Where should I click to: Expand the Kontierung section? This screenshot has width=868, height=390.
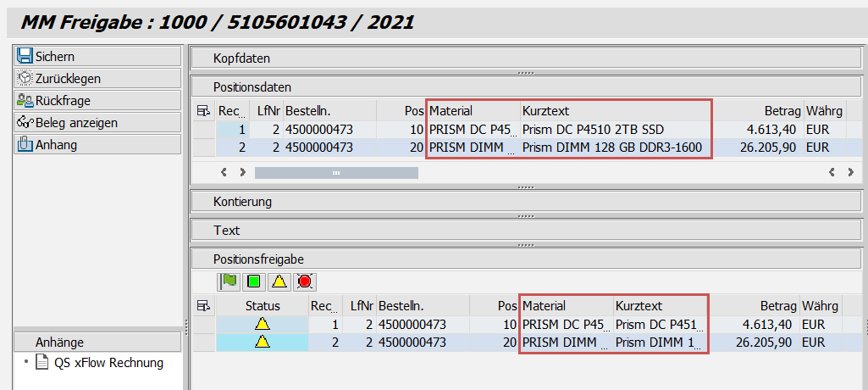[x=527, y=202]
